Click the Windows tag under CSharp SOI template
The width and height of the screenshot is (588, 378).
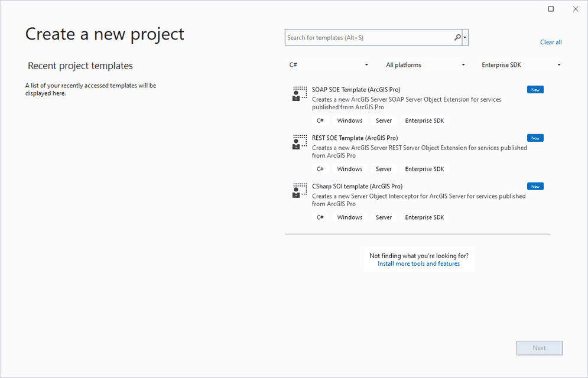point(349,217)
